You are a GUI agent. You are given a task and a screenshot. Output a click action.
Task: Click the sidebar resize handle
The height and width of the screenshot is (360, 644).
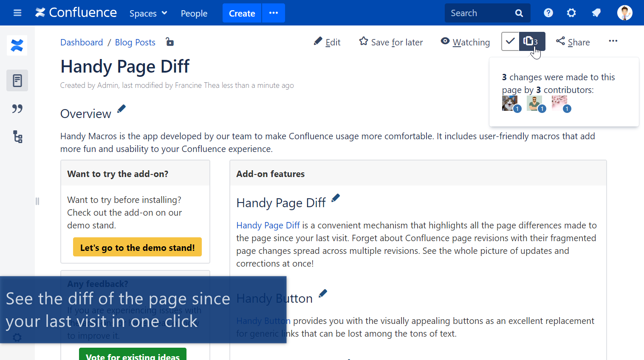37,201
